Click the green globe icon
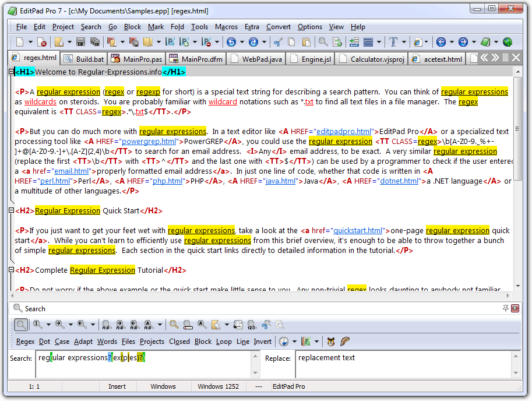Screen dimensions: 532x401 click(x=508, y=42)
